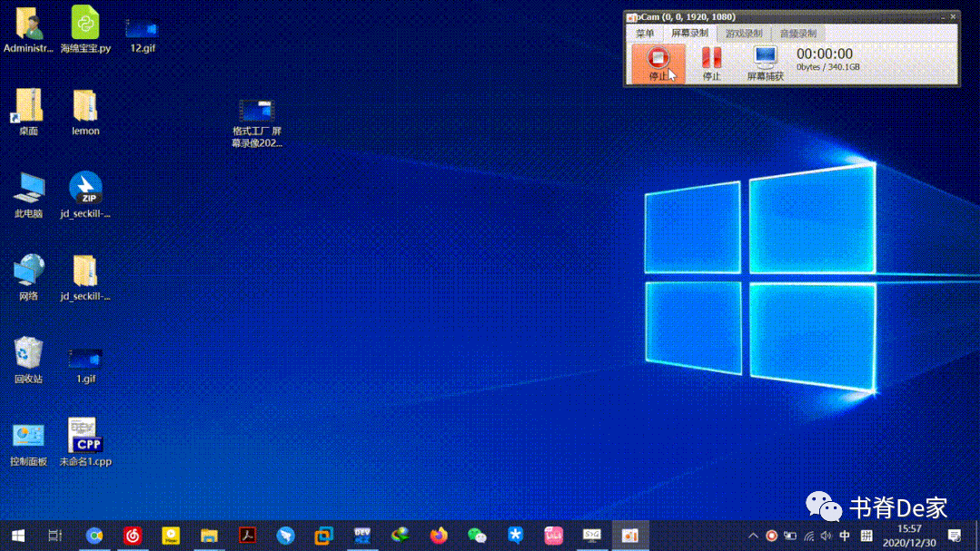
Task: Expand the hidden system tray icons chevron
Action: tap(753, 536)
